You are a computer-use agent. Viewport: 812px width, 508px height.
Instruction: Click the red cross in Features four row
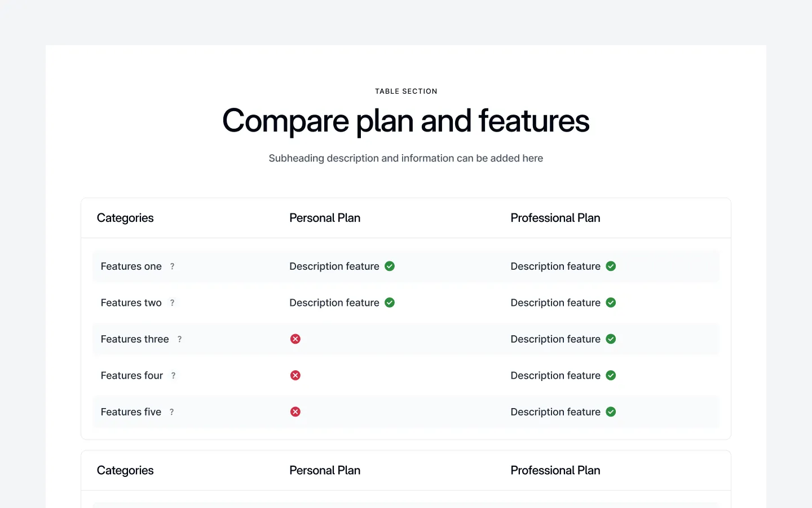click(295, 375)
